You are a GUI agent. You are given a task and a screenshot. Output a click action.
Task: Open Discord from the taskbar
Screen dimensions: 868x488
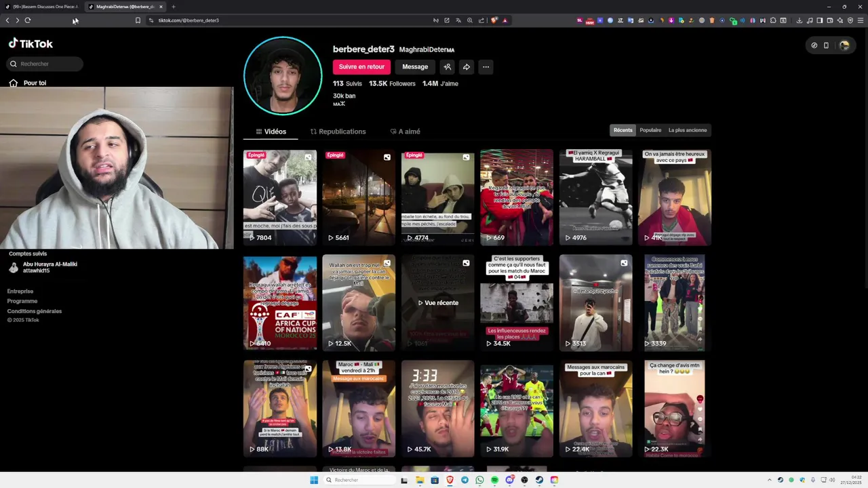(509, 480)
